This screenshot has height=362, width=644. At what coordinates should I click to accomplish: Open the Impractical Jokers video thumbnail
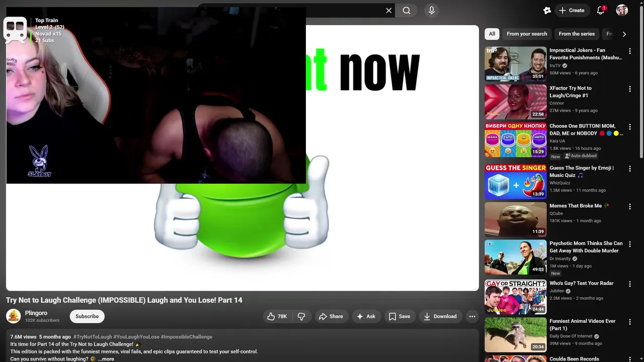coord(515,64)
